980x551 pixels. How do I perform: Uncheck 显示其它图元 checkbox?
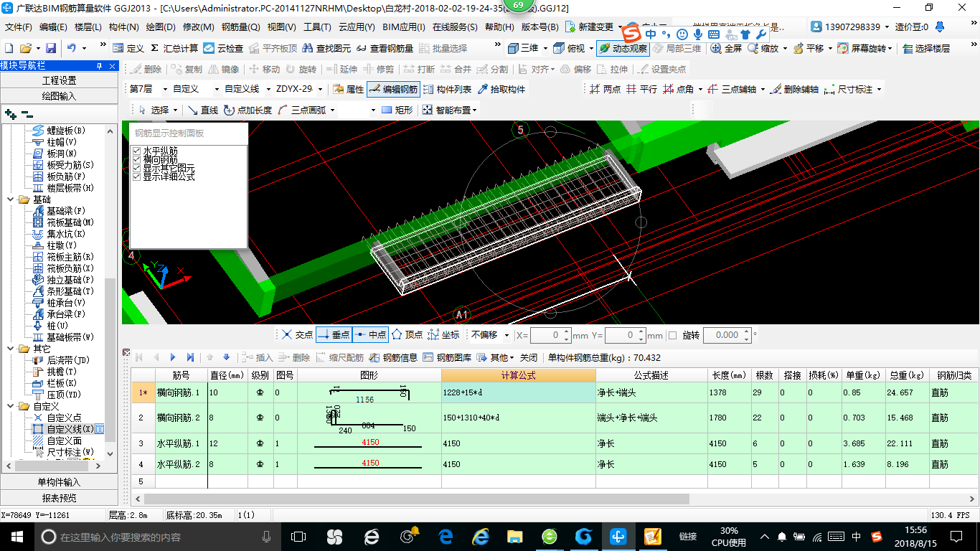pos(136,168)
